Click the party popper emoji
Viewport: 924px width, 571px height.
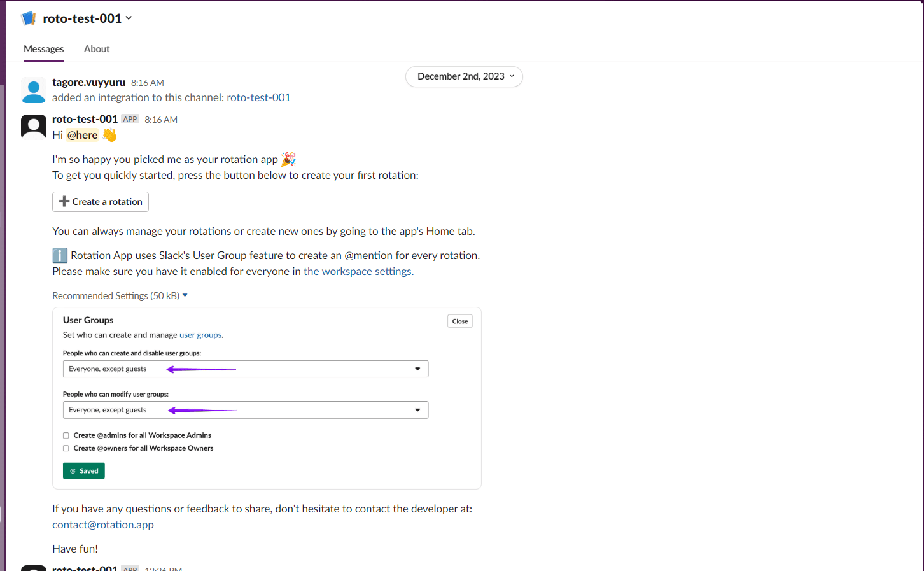tap(288, 159)
